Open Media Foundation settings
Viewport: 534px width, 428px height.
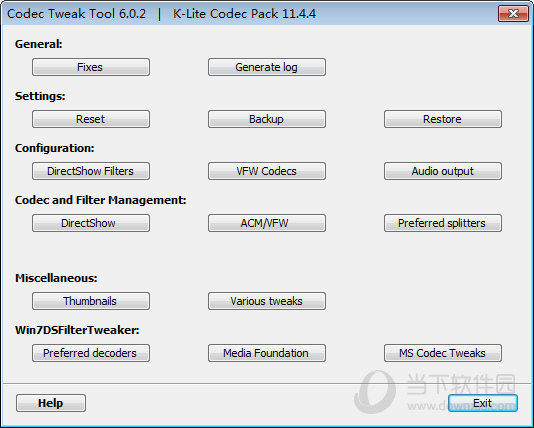tap(267, 353)
